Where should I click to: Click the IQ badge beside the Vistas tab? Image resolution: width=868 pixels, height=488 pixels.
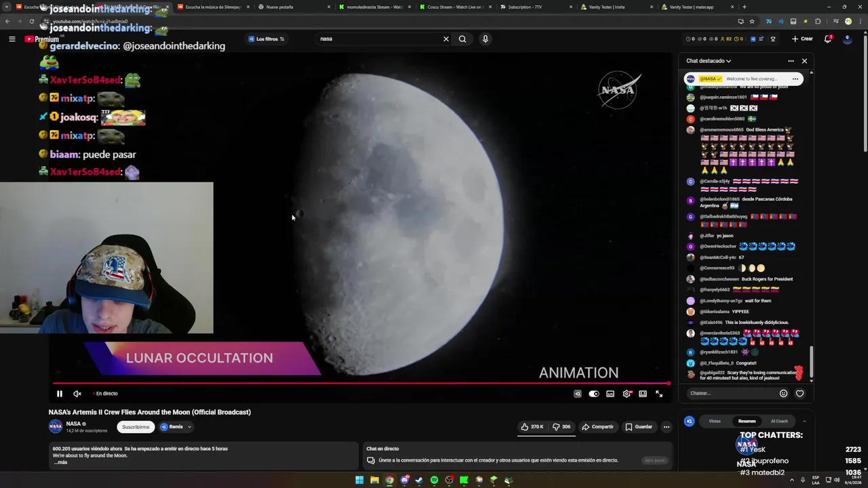[x=689, y=421]
